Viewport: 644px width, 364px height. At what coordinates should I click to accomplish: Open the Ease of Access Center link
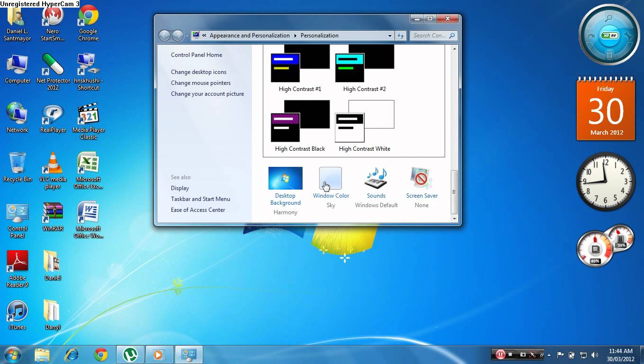pyautogui.click(x=198, y=209)
